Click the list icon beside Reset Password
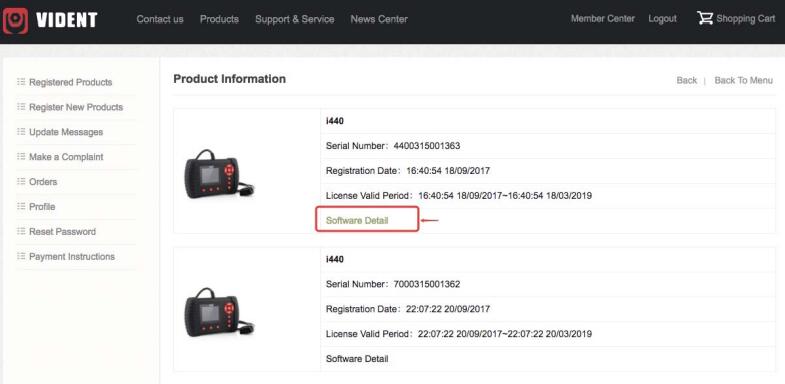The image size is (785, 384). 21,231
